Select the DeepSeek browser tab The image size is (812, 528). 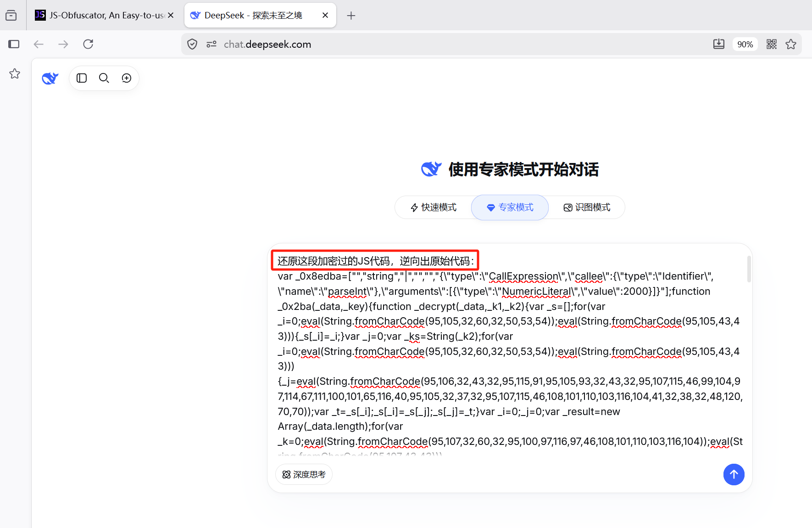tap(260, 15)
